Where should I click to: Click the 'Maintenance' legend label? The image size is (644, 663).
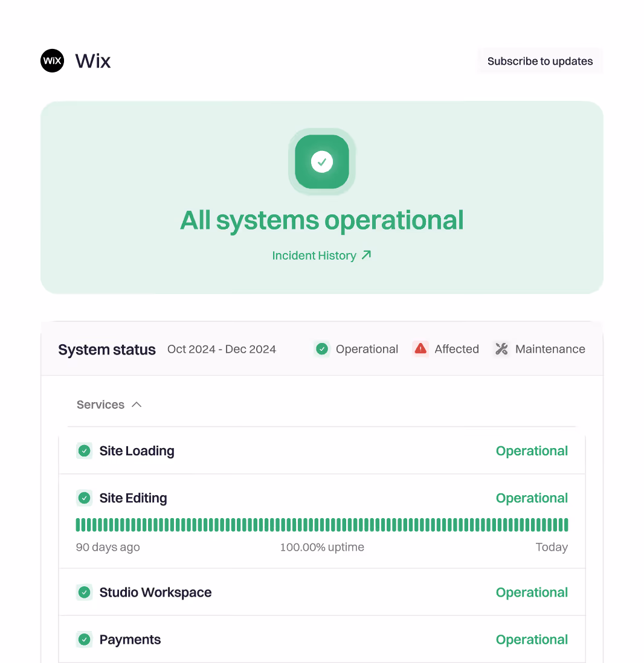pyautogui.click(x=550, y=349)
